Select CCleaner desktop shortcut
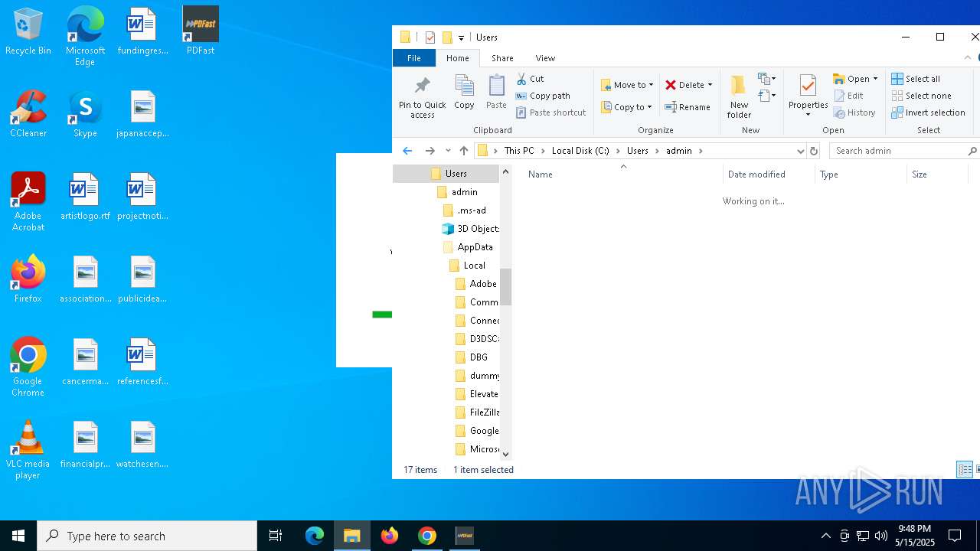The height and width of the screenshot is (551, 980). pos(28,114)
